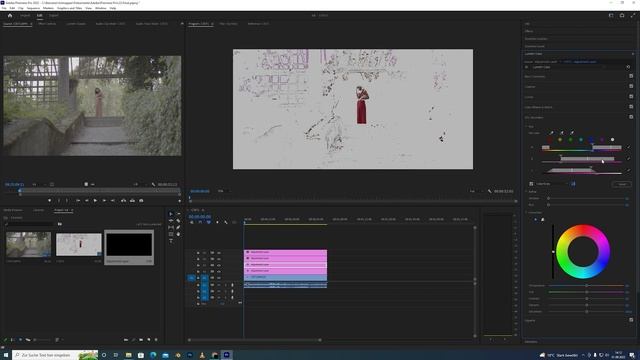Select the black adjustment layer thumbnail in Project

tap(129, 245)
